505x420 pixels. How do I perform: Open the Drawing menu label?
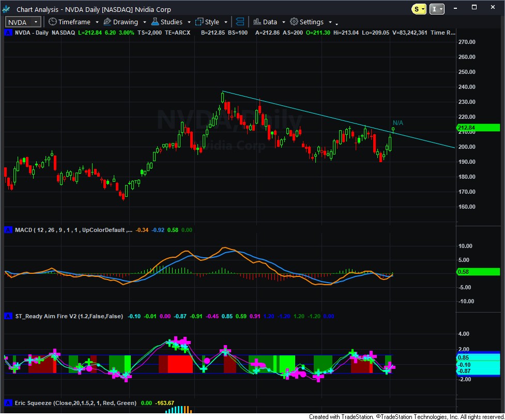point(125,22)
